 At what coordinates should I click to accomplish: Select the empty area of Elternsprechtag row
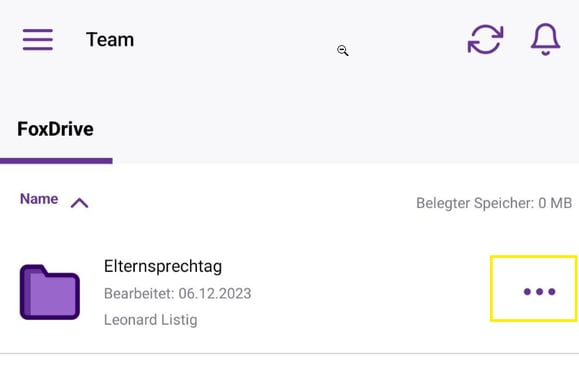(369, 292)
